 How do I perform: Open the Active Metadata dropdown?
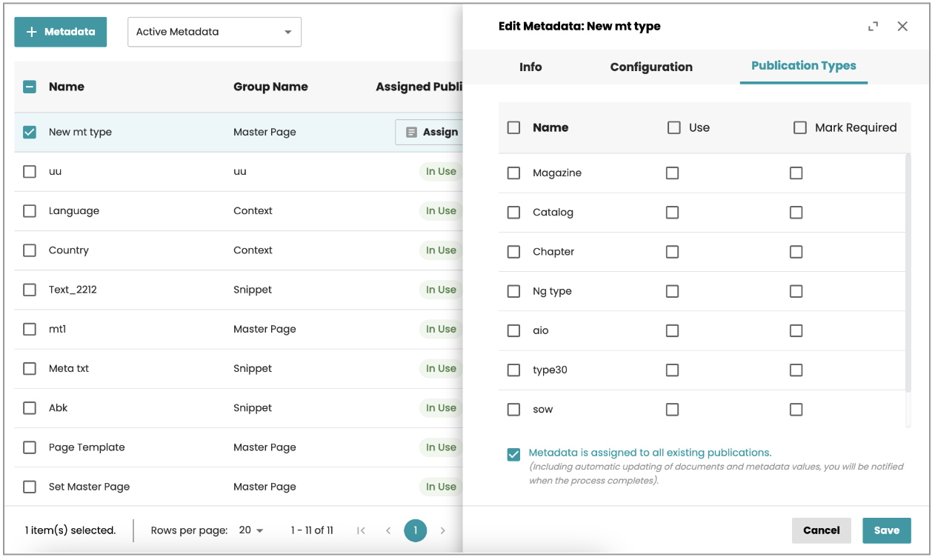pyautogui.click(x=214, y=32)
